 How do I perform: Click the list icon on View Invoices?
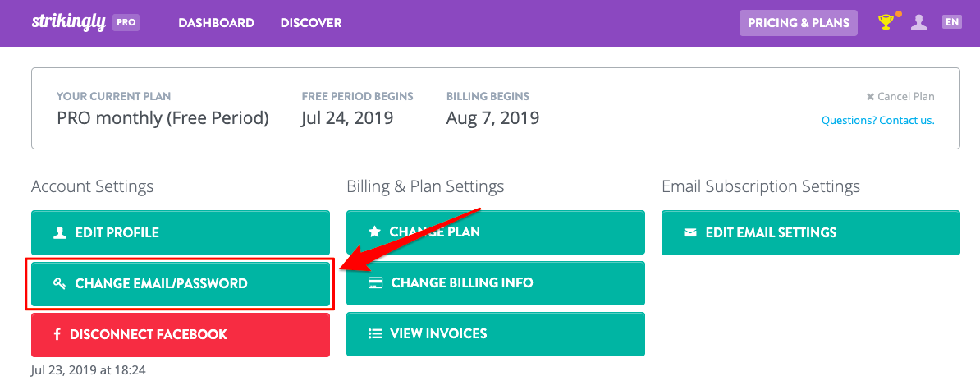tap(375, 333)
